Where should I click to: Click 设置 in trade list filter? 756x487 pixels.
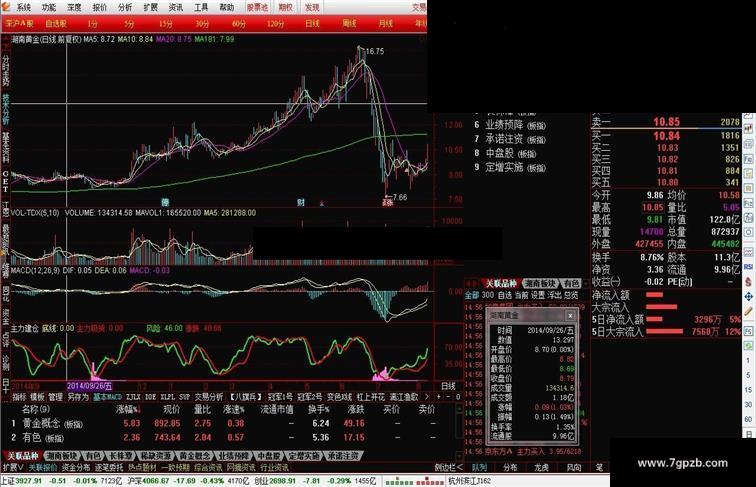click(538, 295)
